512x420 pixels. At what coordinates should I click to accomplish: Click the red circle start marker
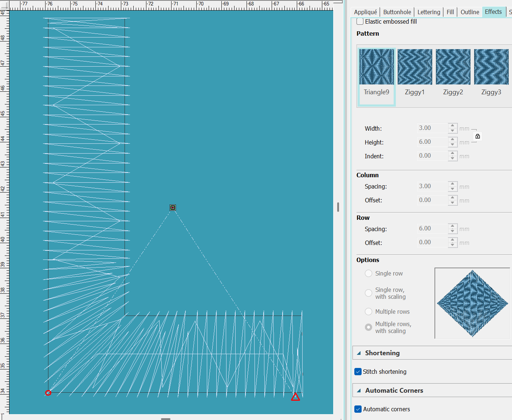pyautogui.click(x=48, y=393)
